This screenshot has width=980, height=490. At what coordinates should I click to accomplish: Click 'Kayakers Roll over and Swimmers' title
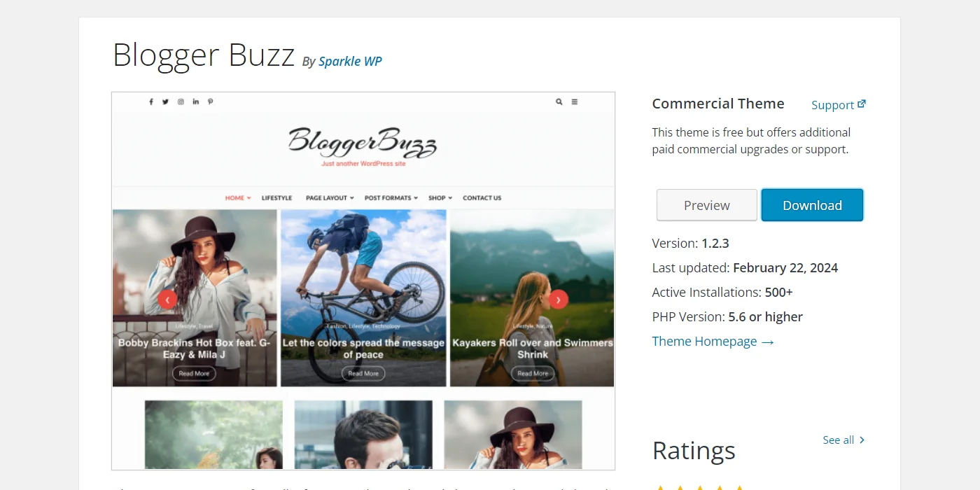pyautogui.click(x=533, y=349)
